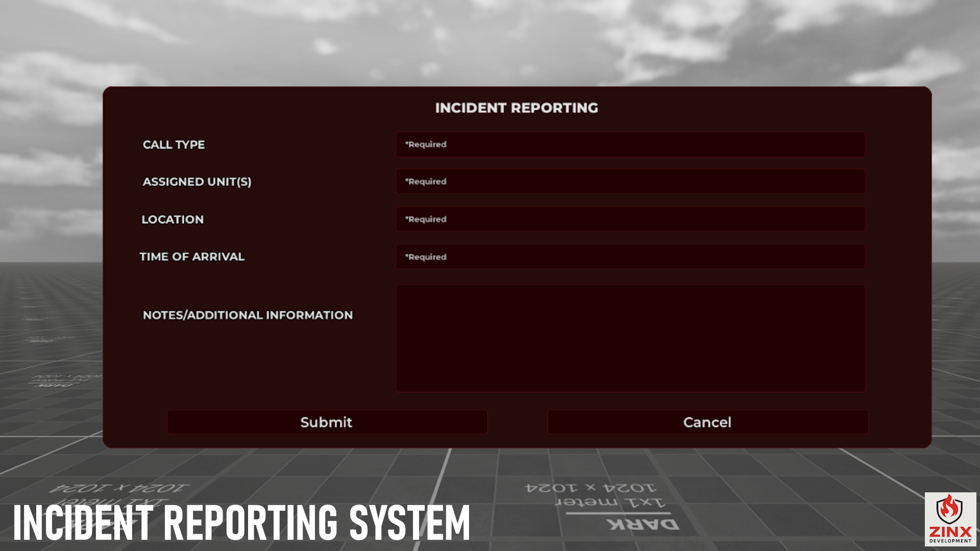The height and width of the screenshot is (551, 980).
Task: Click the NOTES/ADDITIONAL INFORMATION label
Action: point(248,315)
